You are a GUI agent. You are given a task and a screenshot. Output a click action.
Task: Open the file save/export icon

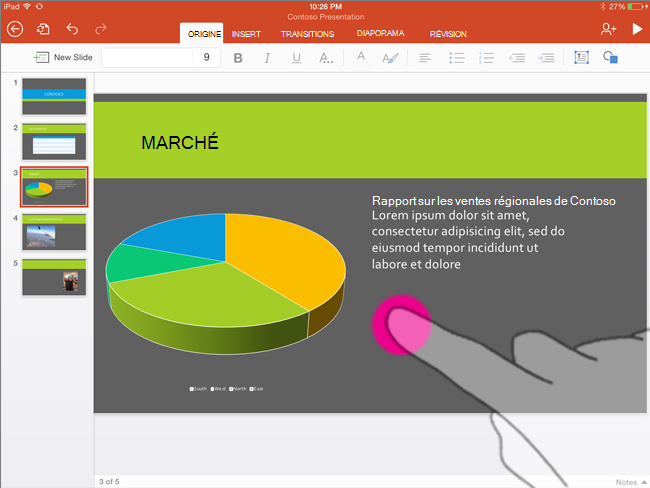point(43,29)
